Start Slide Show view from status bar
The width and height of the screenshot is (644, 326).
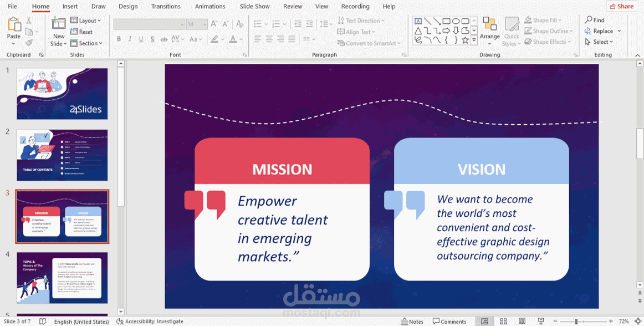click(541, 322)
